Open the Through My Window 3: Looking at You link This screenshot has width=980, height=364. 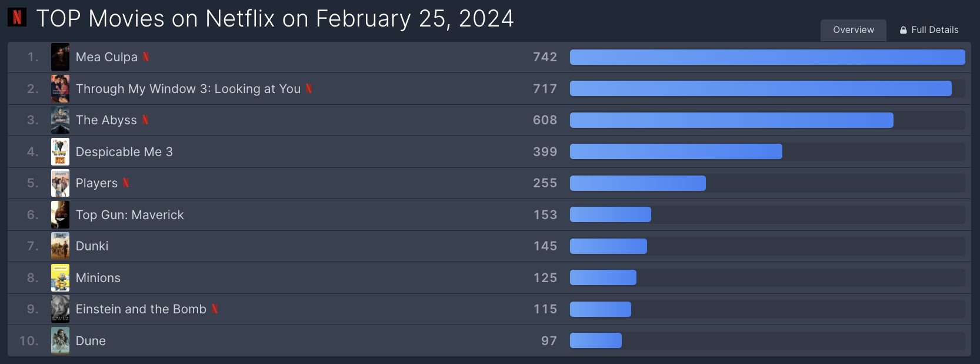[188, 89]
